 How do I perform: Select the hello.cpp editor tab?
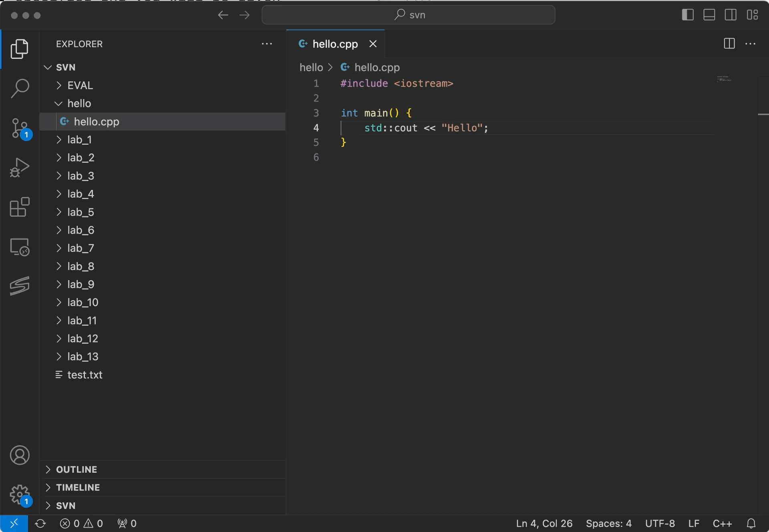335,44
